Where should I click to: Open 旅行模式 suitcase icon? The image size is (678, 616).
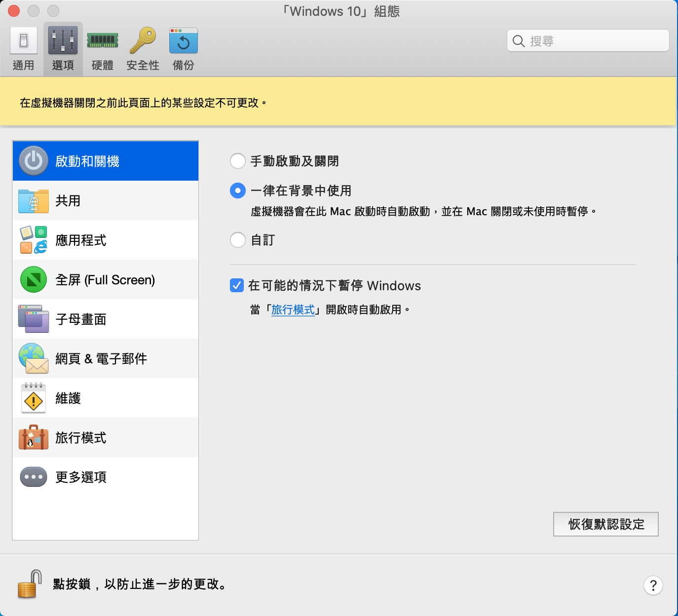pos(34,437)
